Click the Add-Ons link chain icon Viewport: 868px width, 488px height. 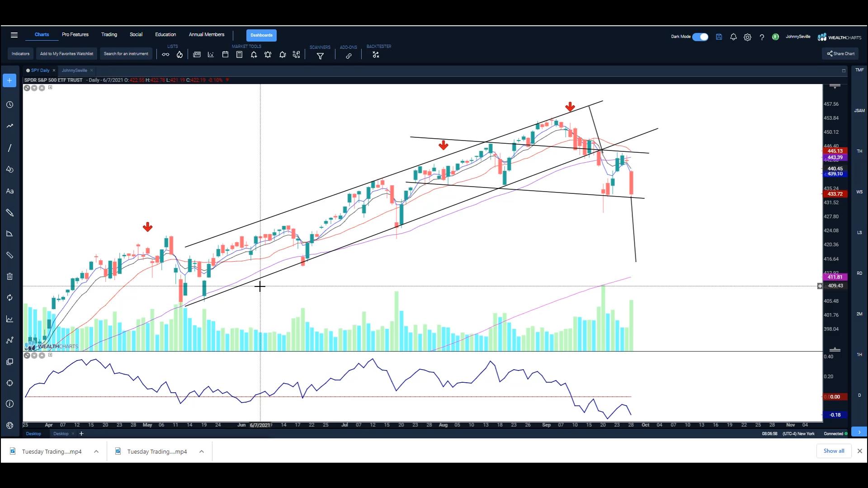(x=349, y=56)
